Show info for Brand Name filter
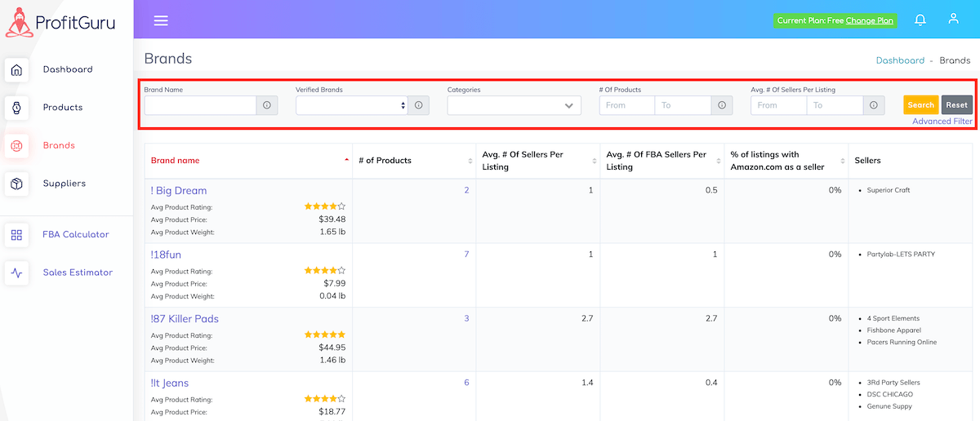 (x=267, y=105)
